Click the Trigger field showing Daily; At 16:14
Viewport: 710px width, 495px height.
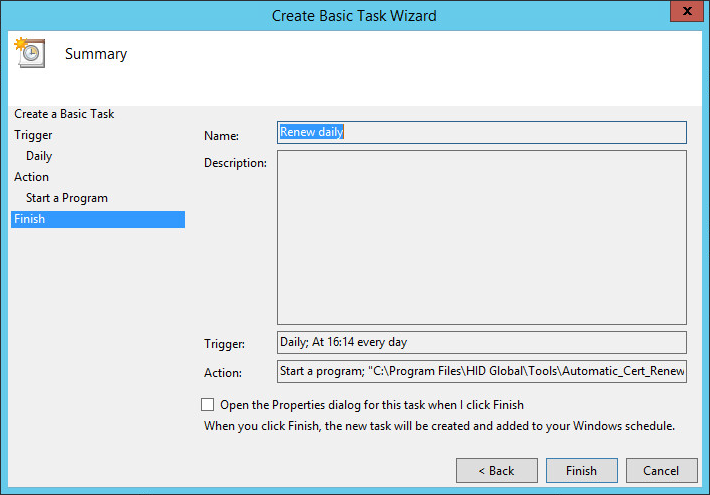coord(481,342)
